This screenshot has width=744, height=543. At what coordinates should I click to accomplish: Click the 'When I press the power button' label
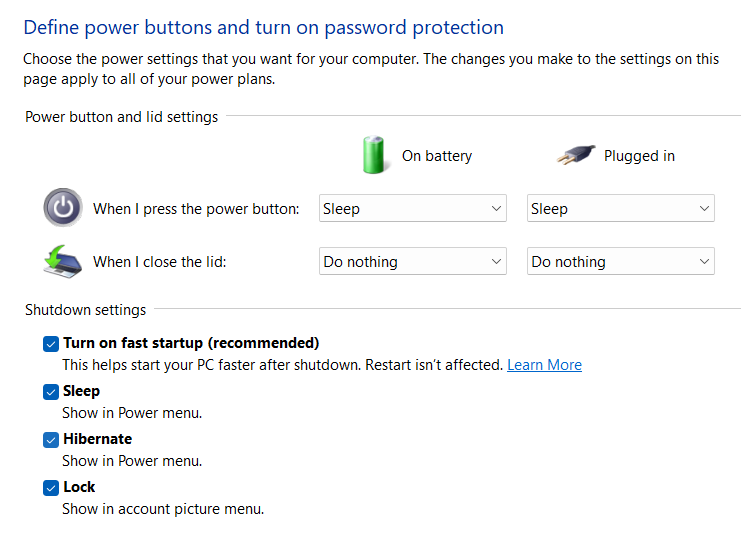pos(196,209)
